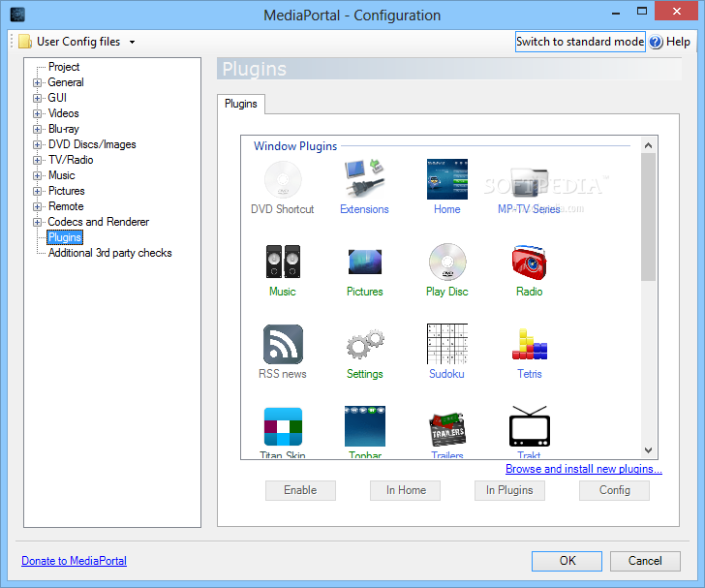Click the plugin list scroll down arrow
Screen dimensions: 705x588
(648, 449)
